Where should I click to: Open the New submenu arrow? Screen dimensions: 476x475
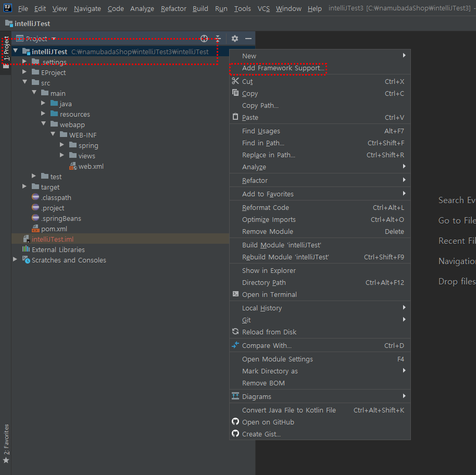(x=404, y=55)
